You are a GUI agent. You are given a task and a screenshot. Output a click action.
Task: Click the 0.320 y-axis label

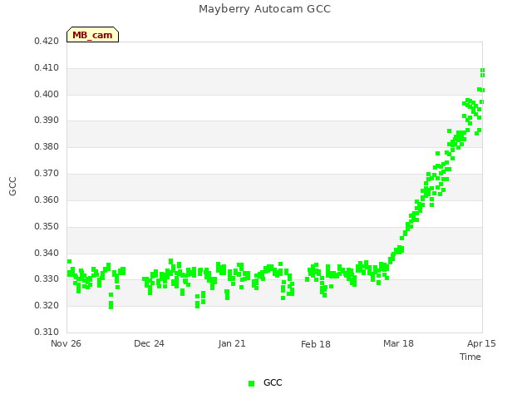pyautogui.click(x=47, y=305)
